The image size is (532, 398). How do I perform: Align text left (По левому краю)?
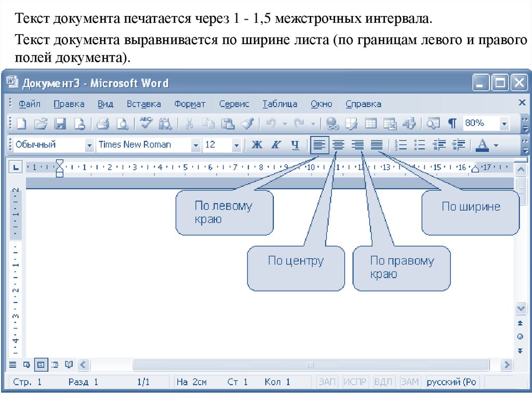(320, 145)
